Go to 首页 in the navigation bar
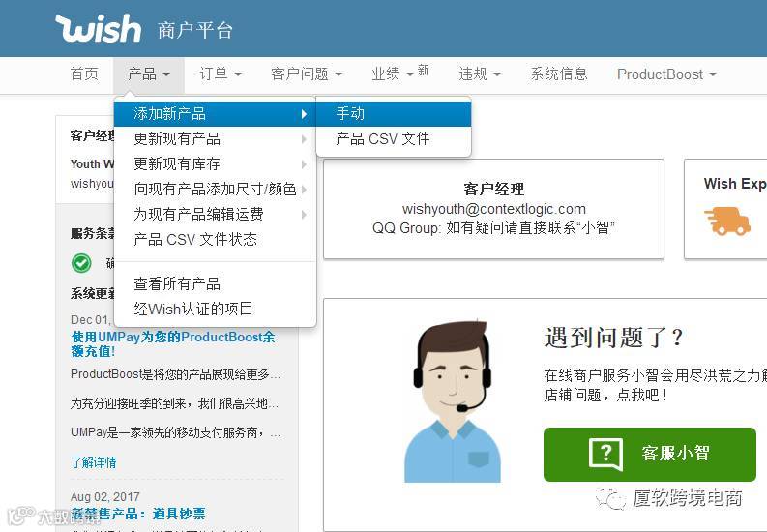Viewport: 767px width, 532px height. click(84, 74)
